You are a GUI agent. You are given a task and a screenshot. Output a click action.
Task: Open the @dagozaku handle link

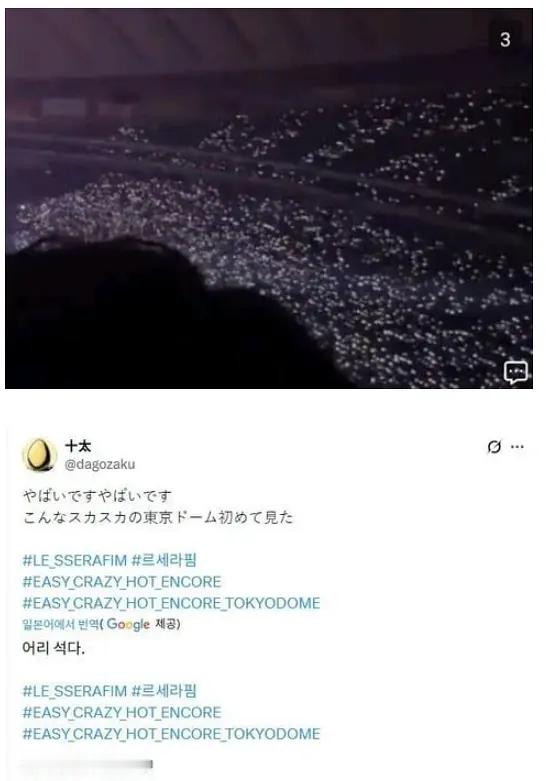tap(100, 464)
